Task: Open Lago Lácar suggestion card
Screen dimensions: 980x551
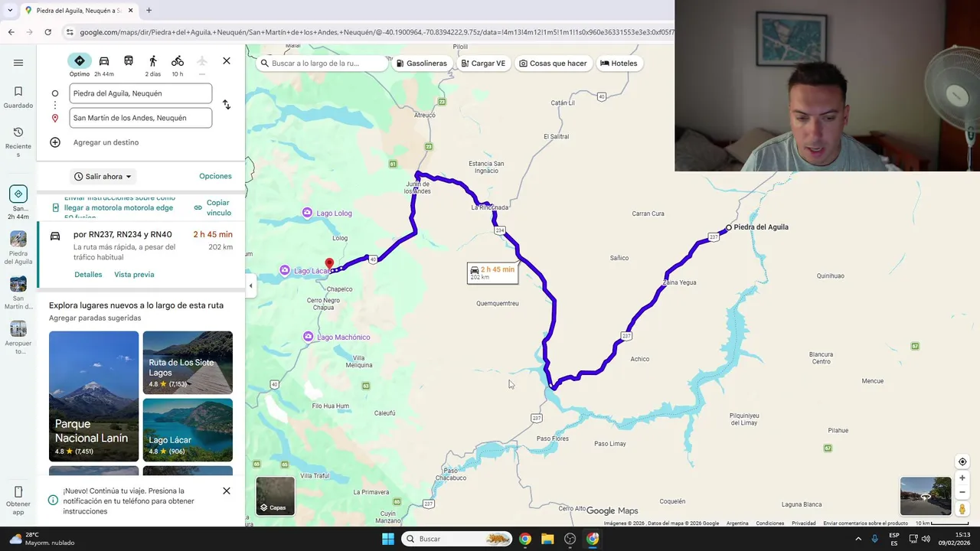Action: pyautogui.click(x=188, y=430)
